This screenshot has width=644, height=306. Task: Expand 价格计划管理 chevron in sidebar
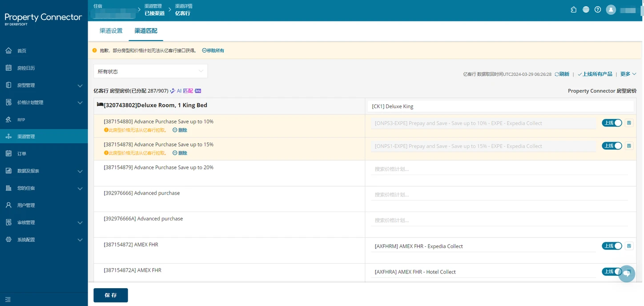click(80, 102)
